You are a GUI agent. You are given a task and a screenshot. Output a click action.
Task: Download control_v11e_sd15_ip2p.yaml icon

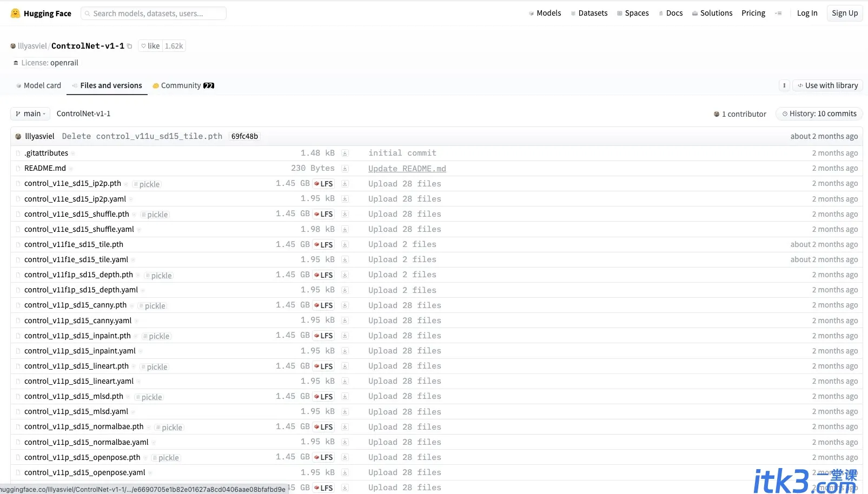(x=344, y=199)
